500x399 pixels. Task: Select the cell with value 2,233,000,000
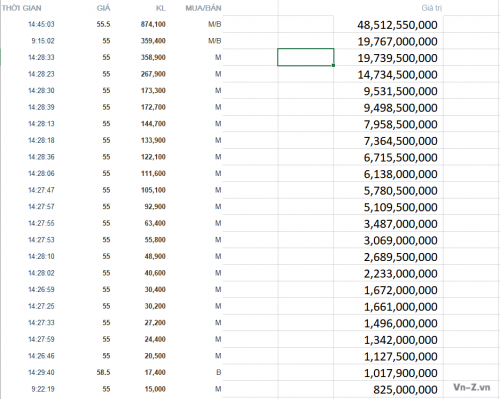(x=389, y=274)
